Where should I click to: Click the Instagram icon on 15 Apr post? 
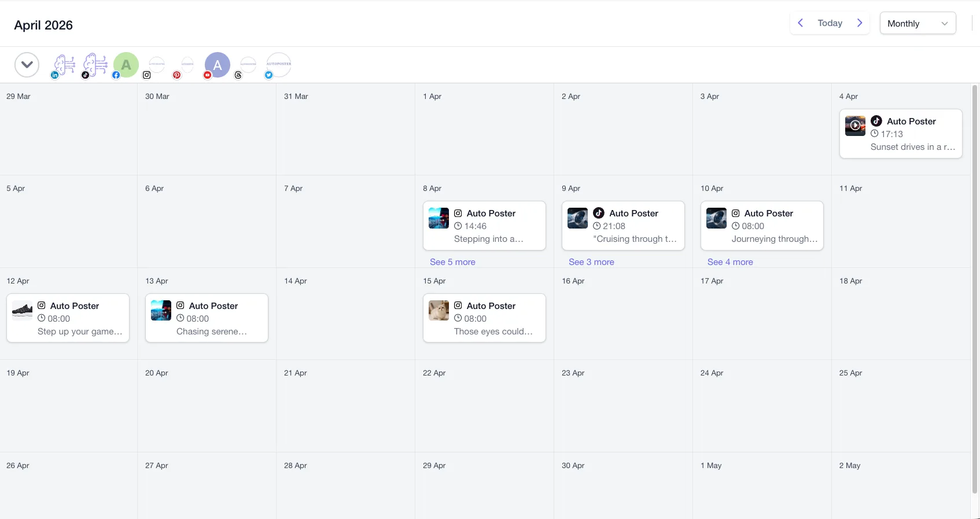[x=458, y=305]
